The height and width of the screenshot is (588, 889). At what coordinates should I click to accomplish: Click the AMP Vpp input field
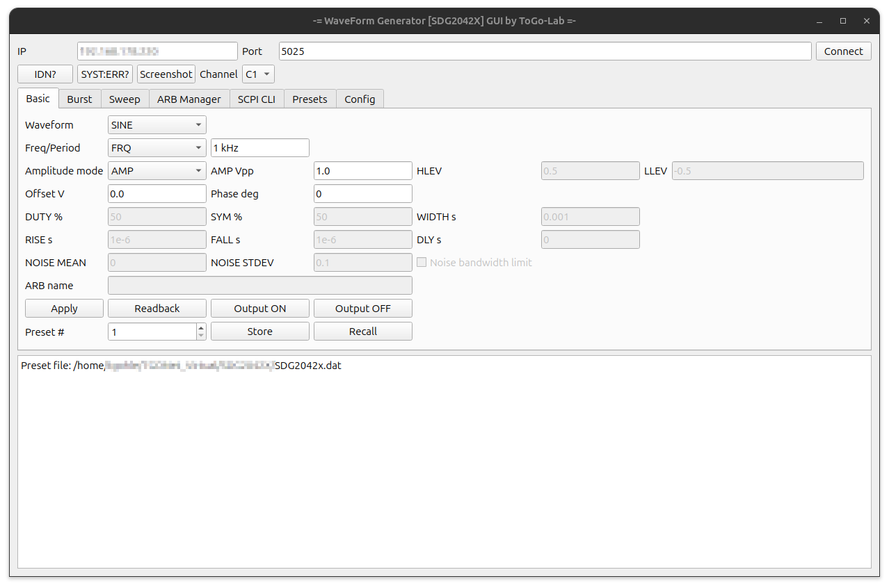click(362, 171)
